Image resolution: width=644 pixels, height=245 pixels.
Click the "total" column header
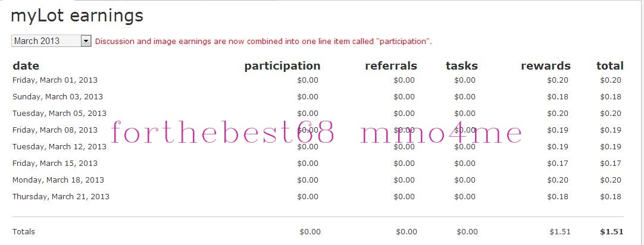pos(609,66)
